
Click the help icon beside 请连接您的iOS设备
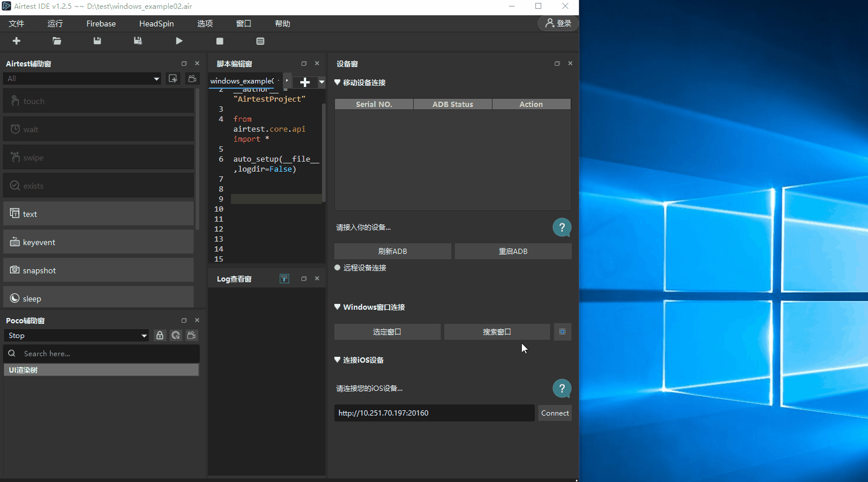(x=562, y=389)
